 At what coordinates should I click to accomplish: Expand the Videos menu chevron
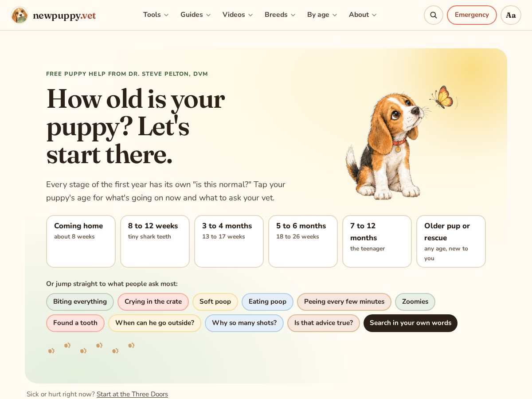[x=250, y=15]
